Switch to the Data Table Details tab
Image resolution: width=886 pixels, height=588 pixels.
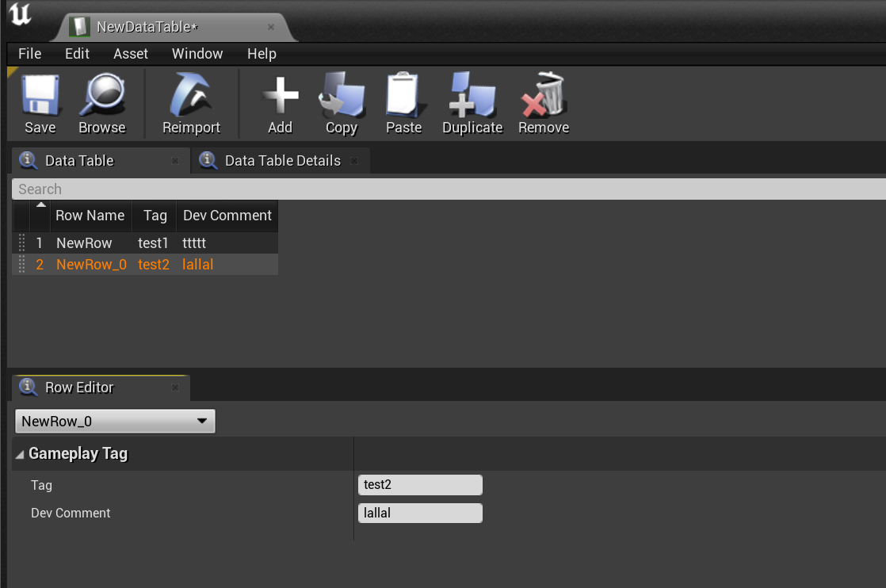281,161
